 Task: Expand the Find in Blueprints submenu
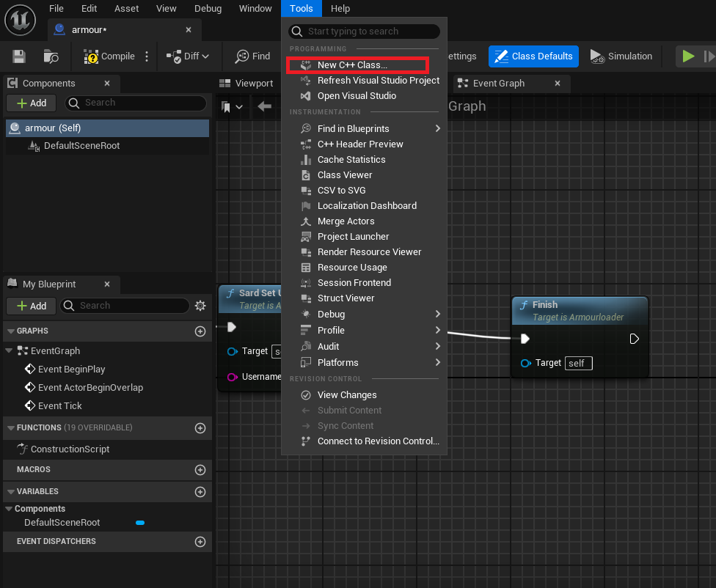pos(364,129)
